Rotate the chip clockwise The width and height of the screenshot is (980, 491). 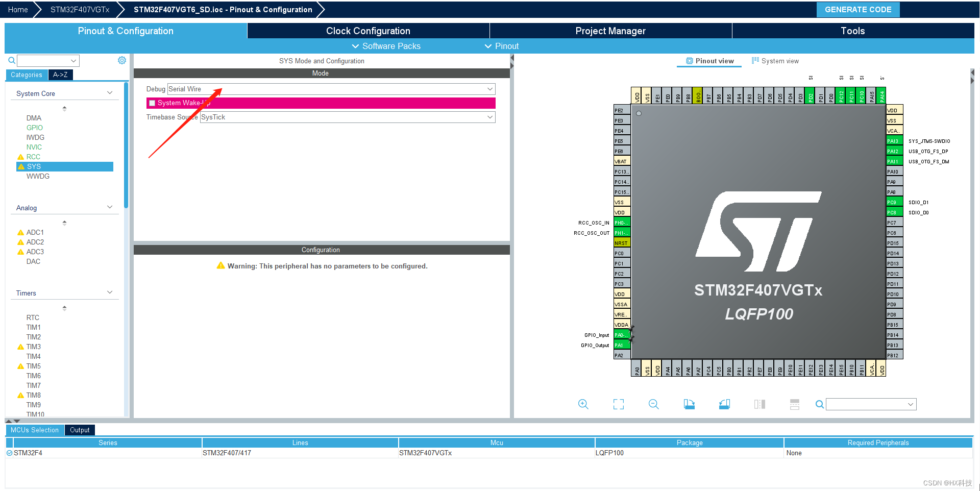pyautogui.click(x=689, y=404)
